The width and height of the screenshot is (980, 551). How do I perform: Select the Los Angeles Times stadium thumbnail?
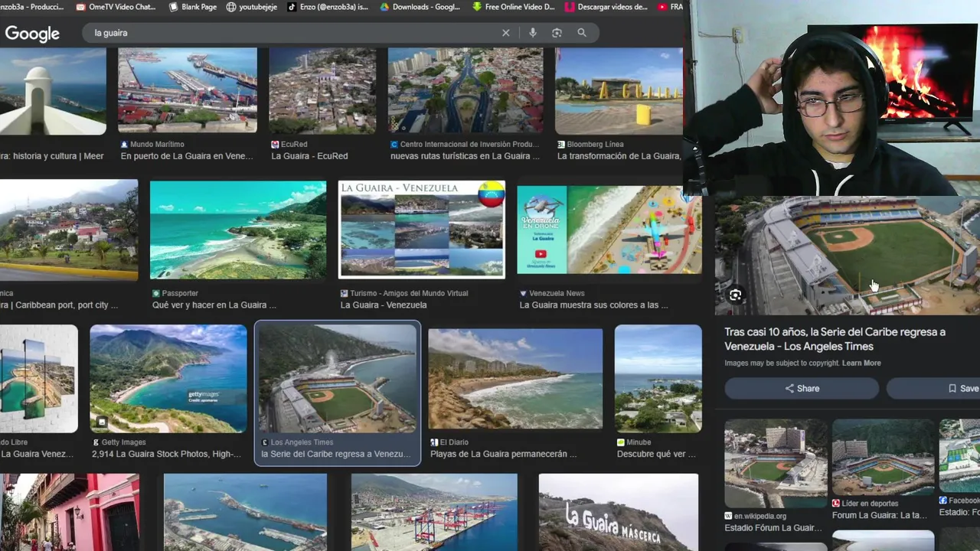[x=337, y=379]
